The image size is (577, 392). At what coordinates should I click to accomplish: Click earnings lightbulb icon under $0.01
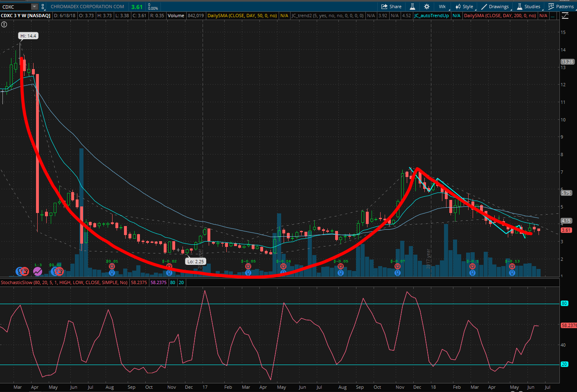click(x=112, y=273)
